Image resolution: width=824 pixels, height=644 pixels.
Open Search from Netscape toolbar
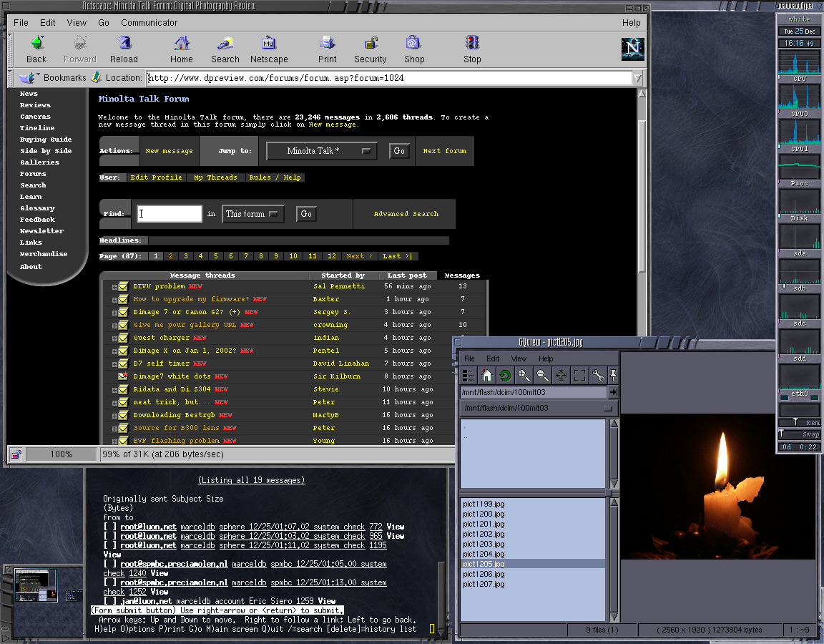(225, 49)
